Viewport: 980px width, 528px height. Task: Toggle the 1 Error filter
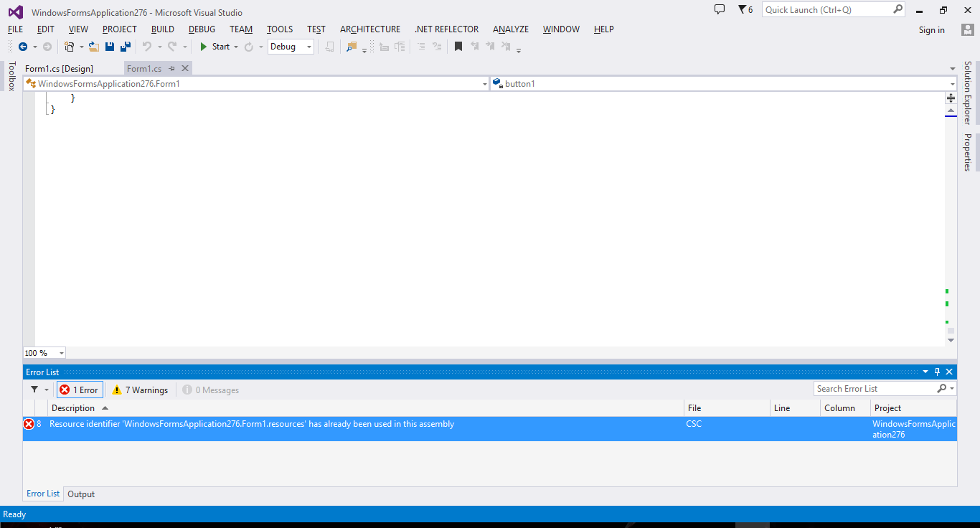[80, 390]
